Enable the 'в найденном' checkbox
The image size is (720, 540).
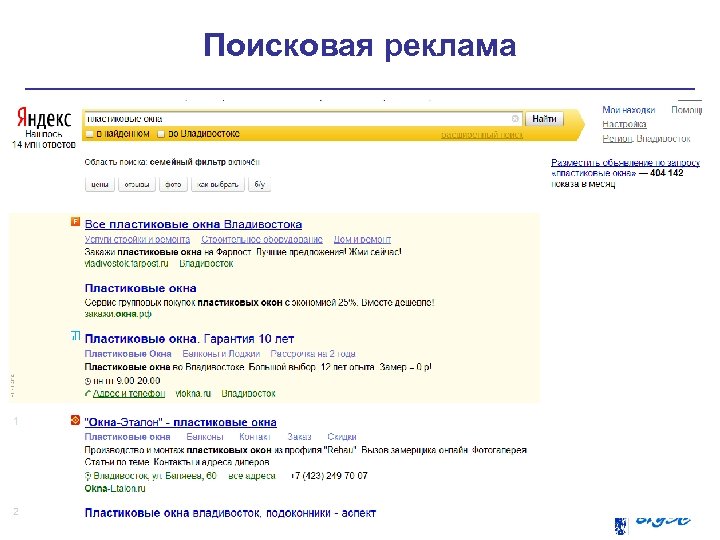click(90, 134)
